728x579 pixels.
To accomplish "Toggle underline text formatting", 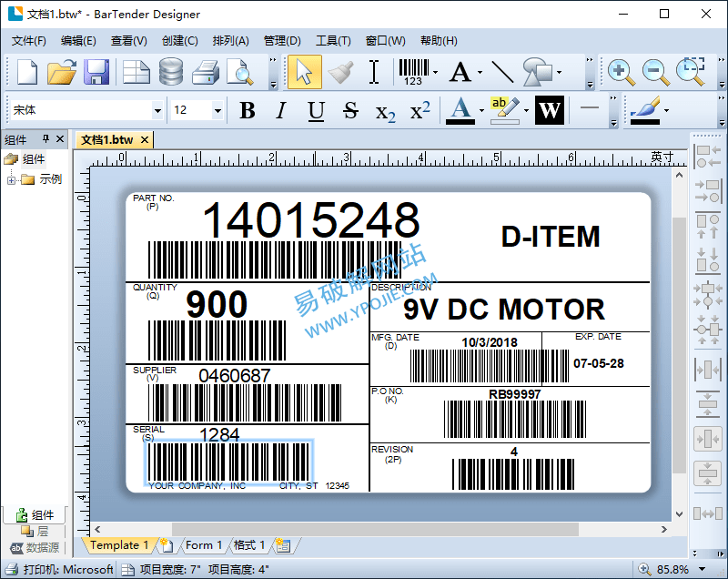I will [316, 110].
